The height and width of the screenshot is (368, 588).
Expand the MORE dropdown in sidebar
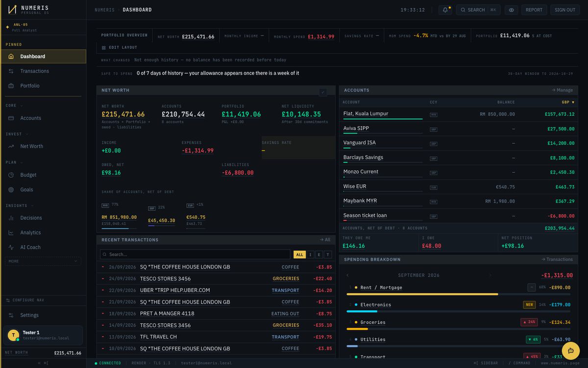click(x=43, y=261)
